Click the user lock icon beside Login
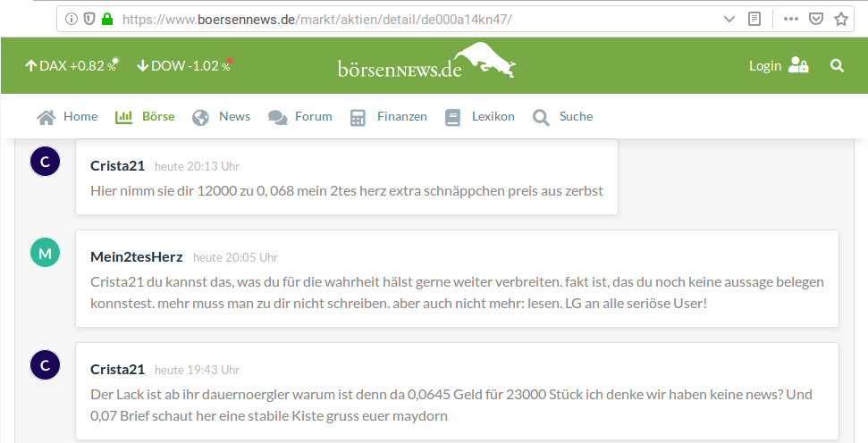Viewport: 868px width, 443px height. [x=798, y=65]
